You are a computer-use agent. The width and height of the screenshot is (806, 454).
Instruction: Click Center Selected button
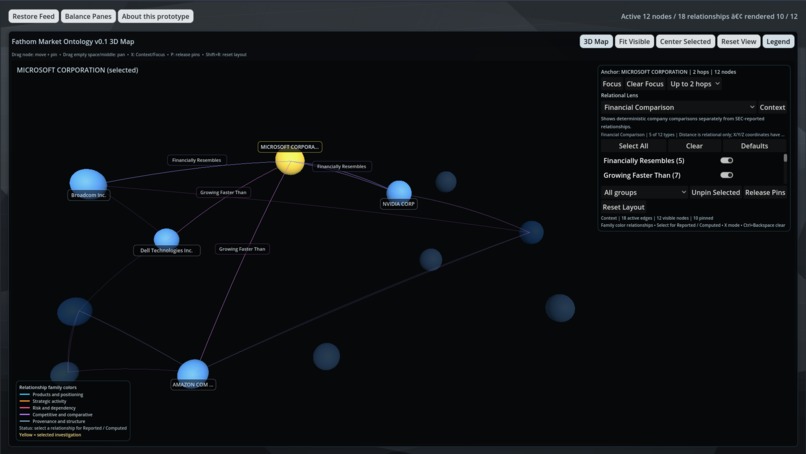685,42
